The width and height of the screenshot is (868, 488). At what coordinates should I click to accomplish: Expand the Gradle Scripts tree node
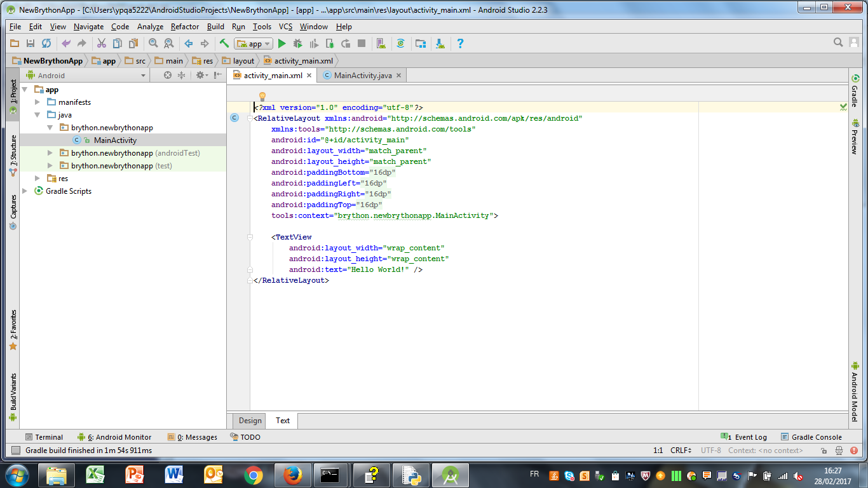(25, 191)
